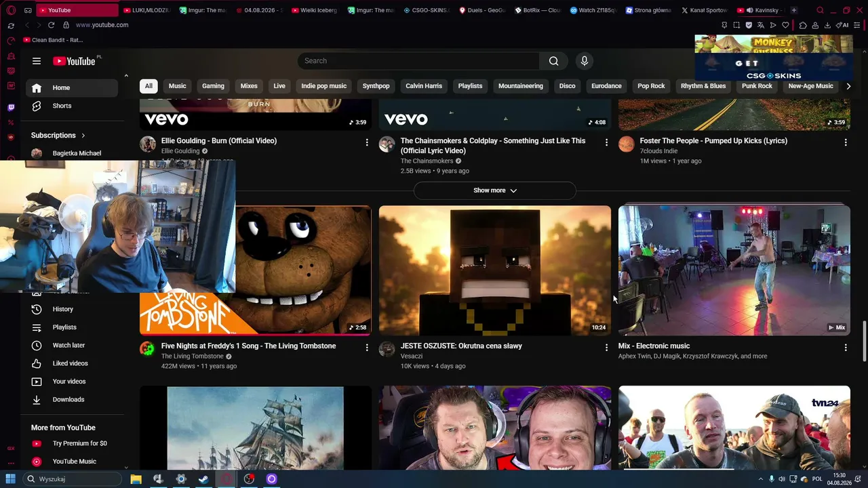This screenshot has height=488, width=868.
Task: Click the page vertical scrollbar thumb
Action: click(864, 341)
